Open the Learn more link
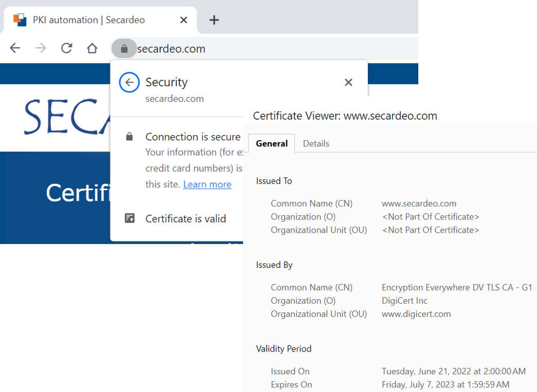This screenshot has height=392, width=537. 207,184
